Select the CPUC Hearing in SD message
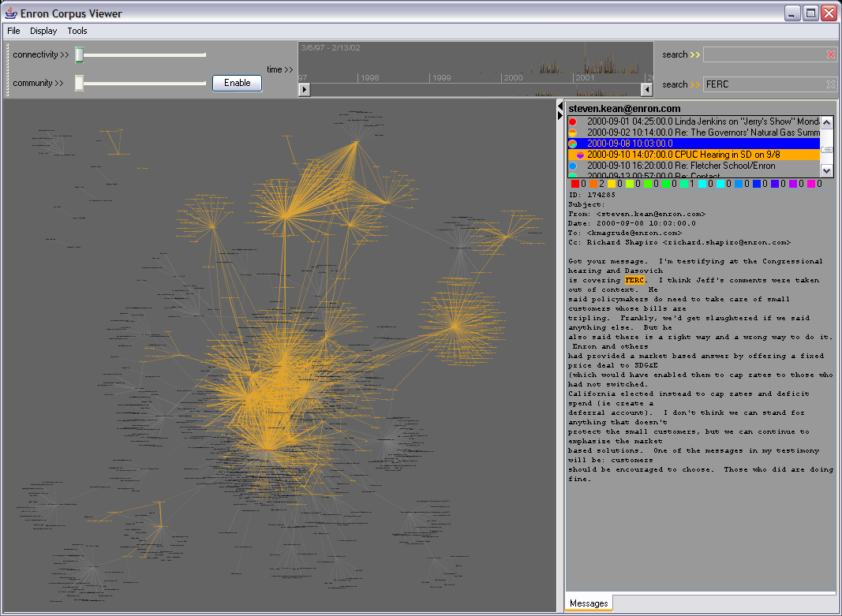Image resolution: width=842 pixels, height=616 pixels. tap(694, 155)
